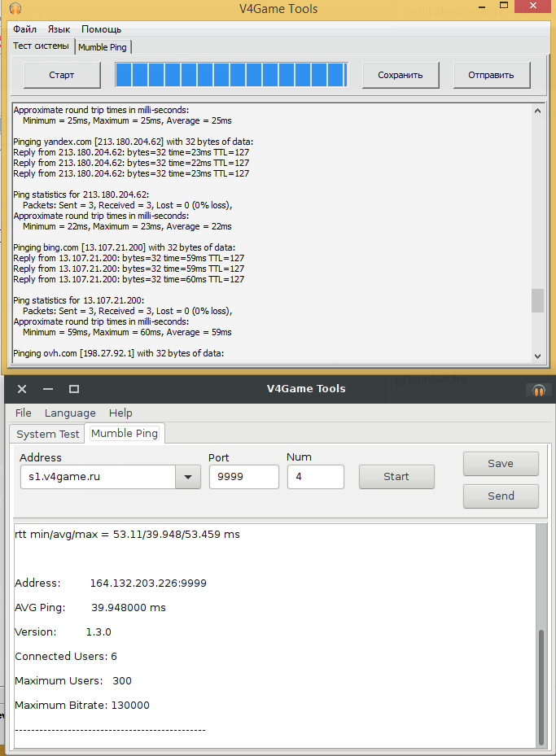Click the 'Pinging bing.com' line

coord(125,248)
